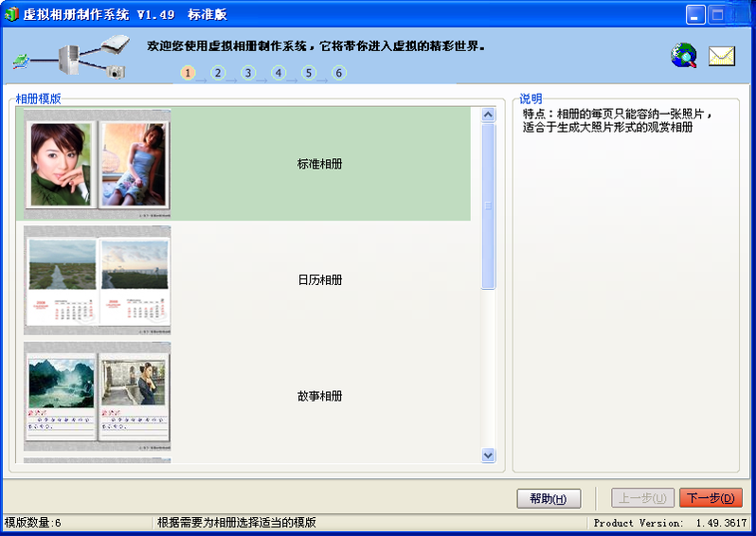Select wizard step 1 circle

tap(188, 73)
